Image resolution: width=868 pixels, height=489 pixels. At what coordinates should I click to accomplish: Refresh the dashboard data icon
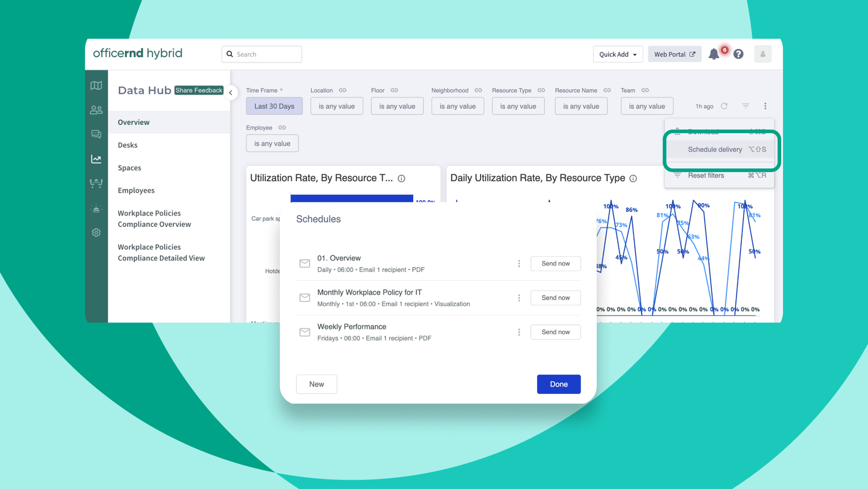pyautogui.click(x=724, y=106)
